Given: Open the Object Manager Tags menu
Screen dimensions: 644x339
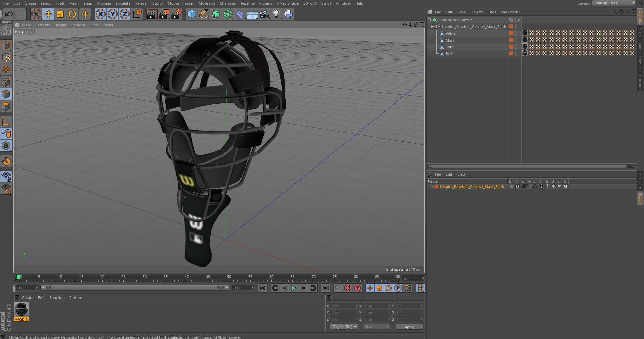Looking at the screenshot, I should coord(492,12).
